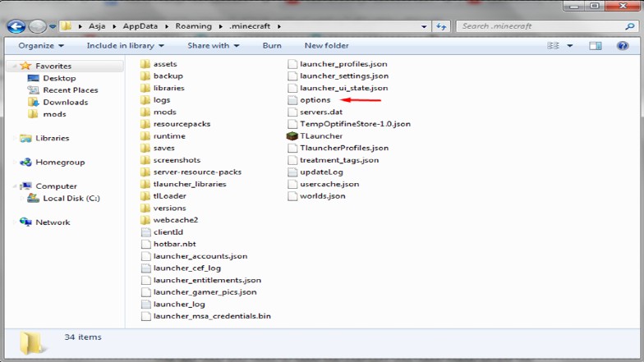Click the magnifier search icon
The width and height of the screenshot is (644, 362).
coord(629,26)
